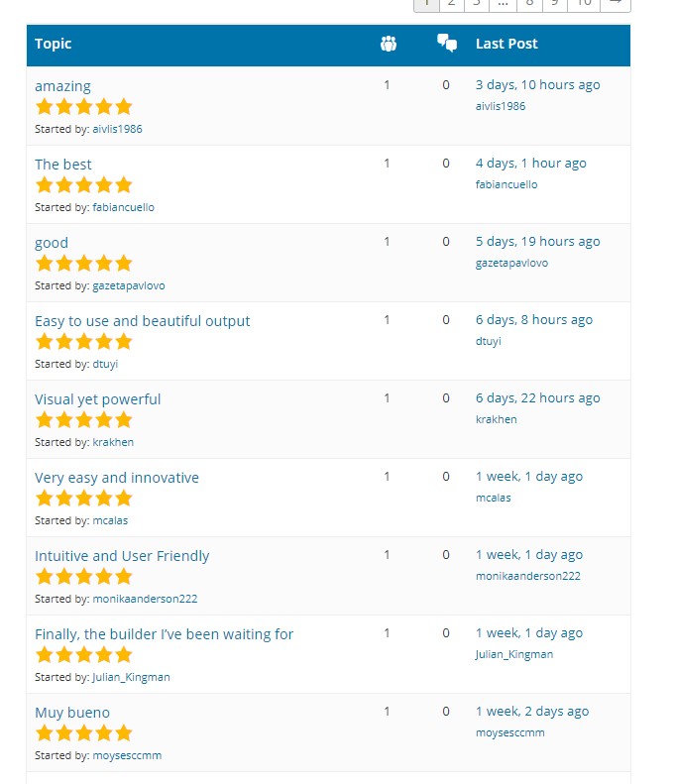The width and height of the screenshot is (674, 784).
Task: View profile of starter gazetapavlovo
Action: pos(129,286)
